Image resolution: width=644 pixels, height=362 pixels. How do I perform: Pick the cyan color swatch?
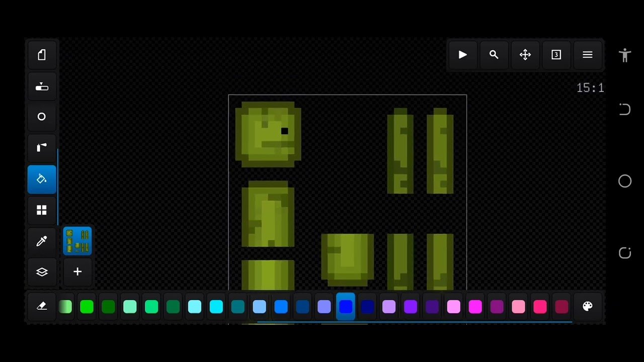pyautogui.click(x=216, y=307)
